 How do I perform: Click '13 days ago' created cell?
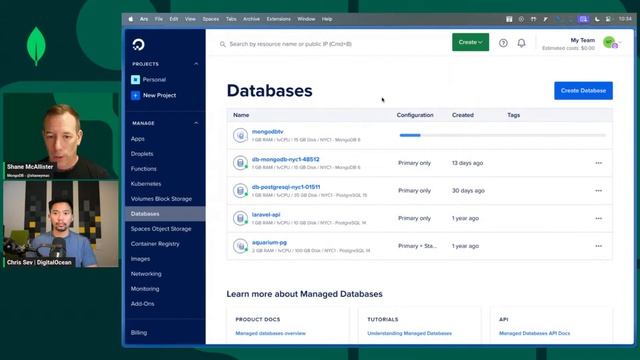(x=467, y=163)
